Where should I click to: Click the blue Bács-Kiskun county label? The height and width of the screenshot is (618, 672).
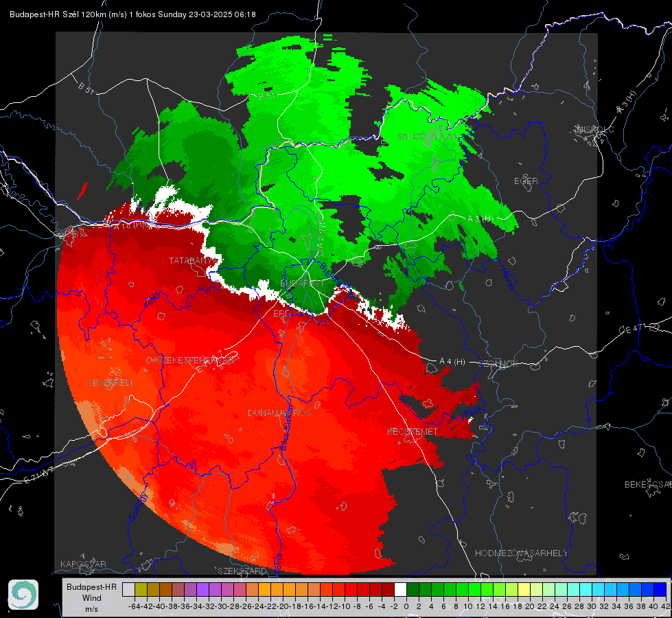tap(286, 427)
